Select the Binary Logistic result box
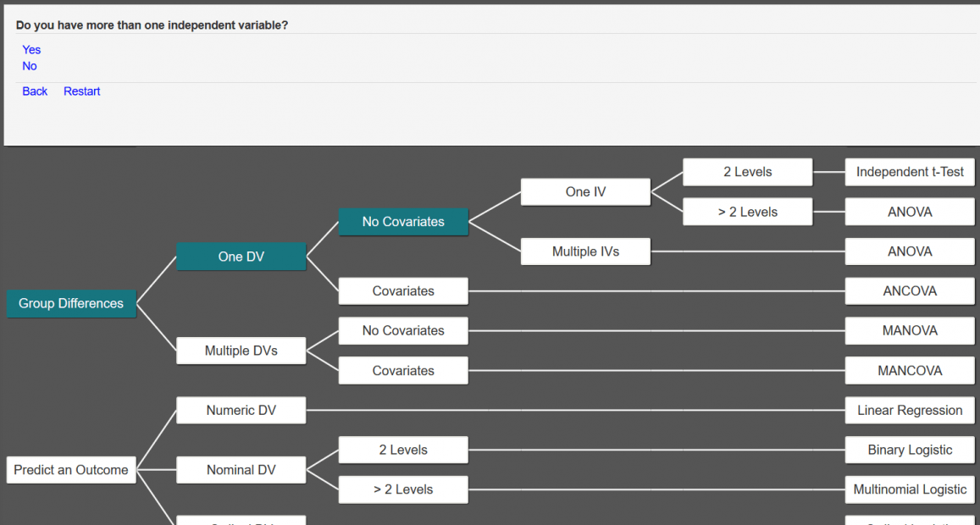Viewport: 980px width, 525px height. pyautogui.click(x=910, y=450)
